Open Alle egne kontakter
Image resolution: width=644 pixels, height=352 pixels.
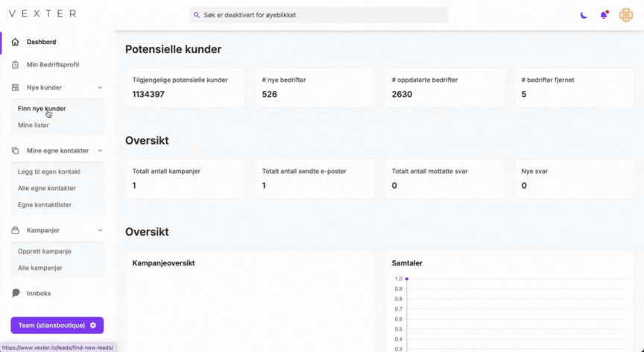(x=46, y=188)
